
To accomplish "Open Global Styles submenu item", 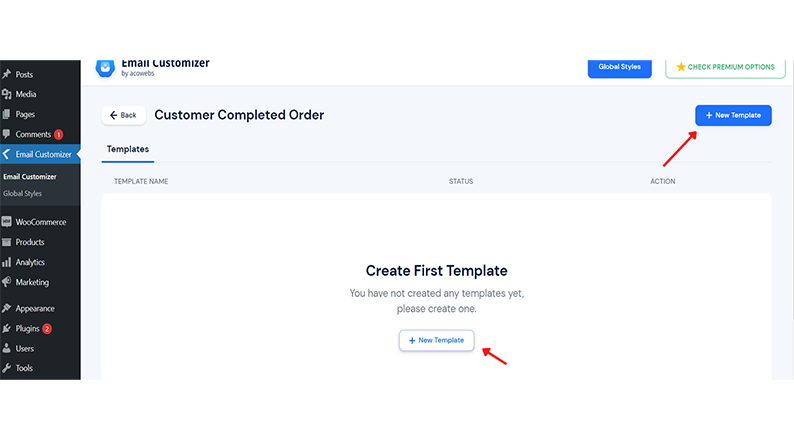I will [x=22, y=193].
